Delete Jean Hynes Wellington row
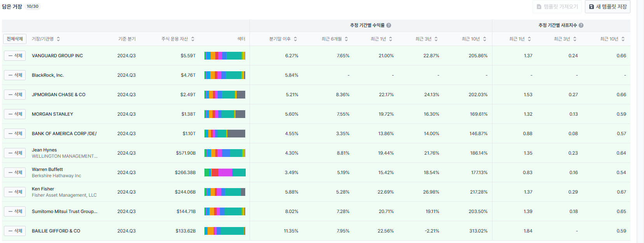Screen dimensions: 644x243 (15, 153)
